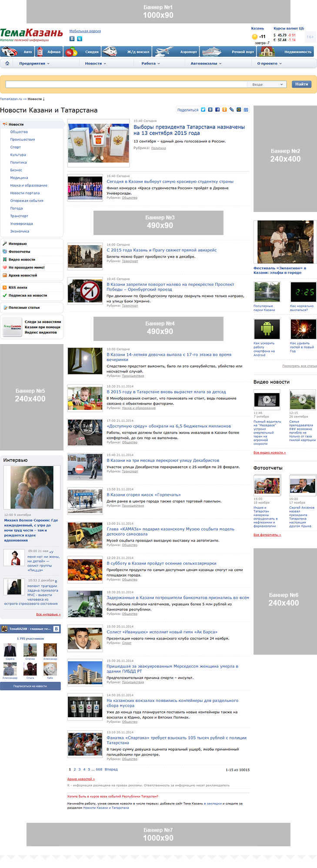Click into the search text field

[126, 84]
